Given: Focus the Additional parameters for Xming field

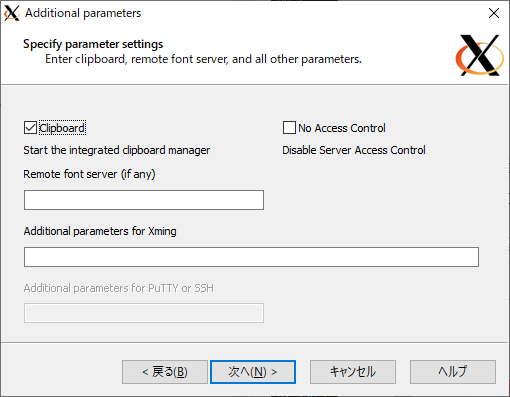Looking at the screenshot, I should (251, 257).
